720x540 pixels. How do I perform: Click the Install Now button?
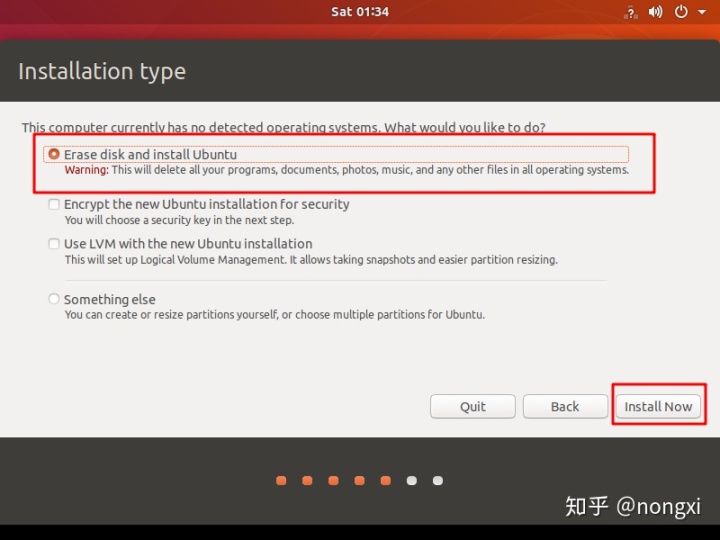[658, 406]
